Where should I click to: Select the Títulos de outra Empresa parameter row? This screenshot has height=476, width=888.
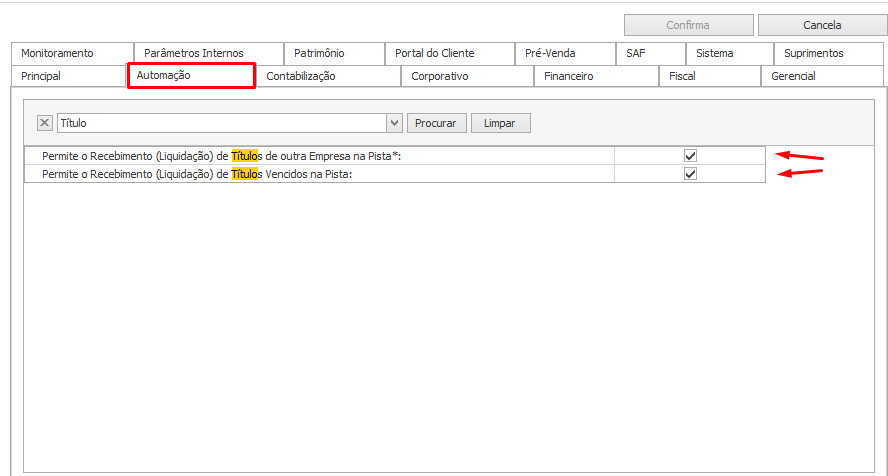pyautogui.click(x=395, y=156)
